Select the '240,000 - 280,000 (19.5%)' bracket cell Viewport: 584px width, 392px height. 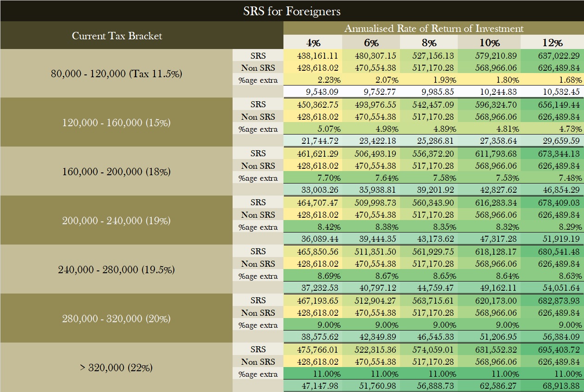tap(117, 269)
